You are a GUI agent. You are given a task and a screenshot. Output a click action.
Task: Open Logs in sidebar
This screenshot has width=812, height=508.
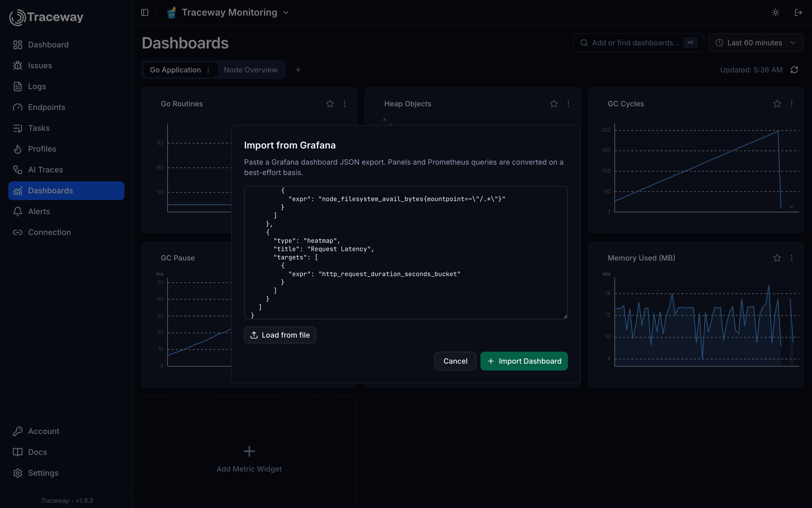pyautogui.click(x=66, y=86)
